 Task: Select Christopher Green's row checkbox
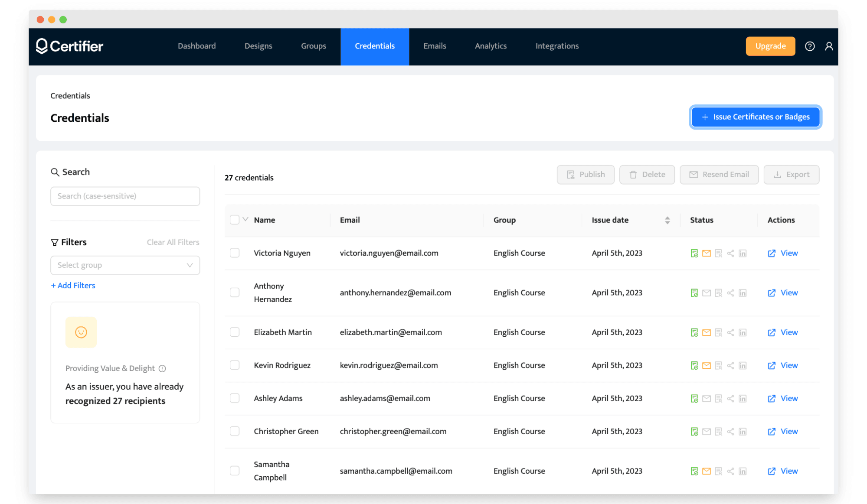coord(235,431)
